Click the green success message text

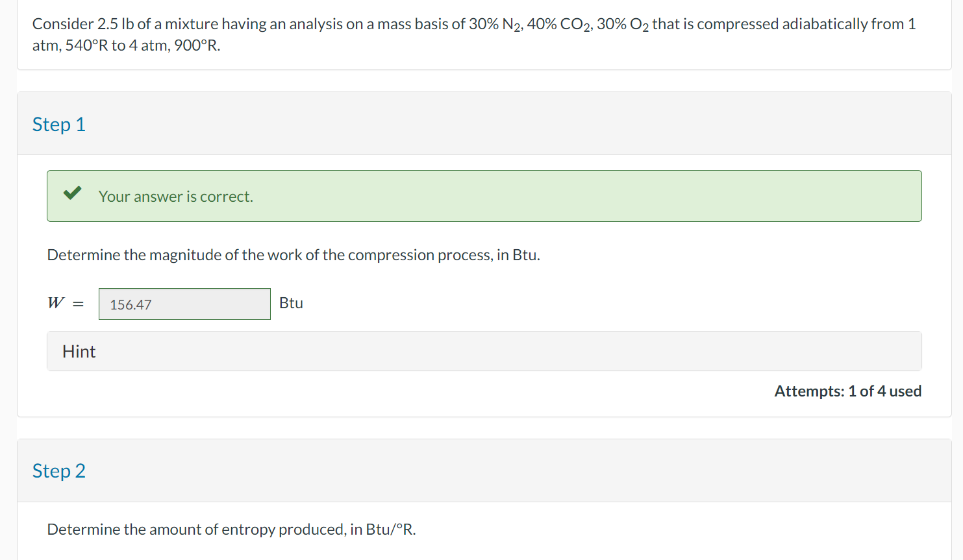175,196
